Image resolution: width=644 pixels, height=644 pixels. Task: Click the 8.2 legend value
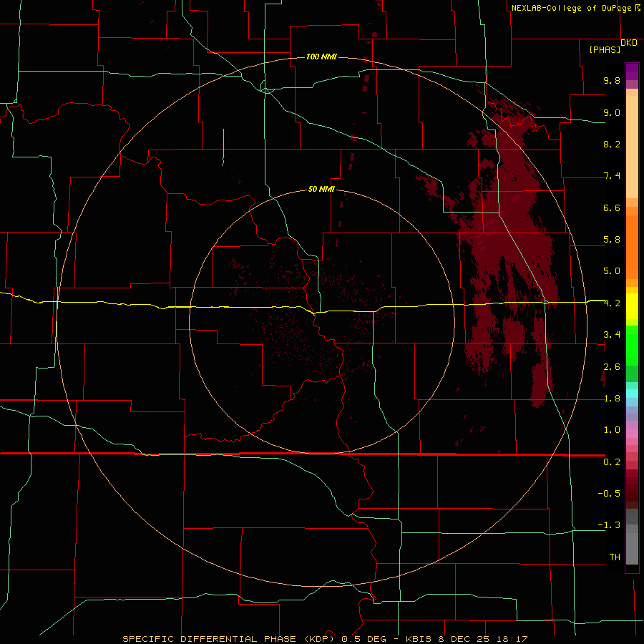[612, 144]
